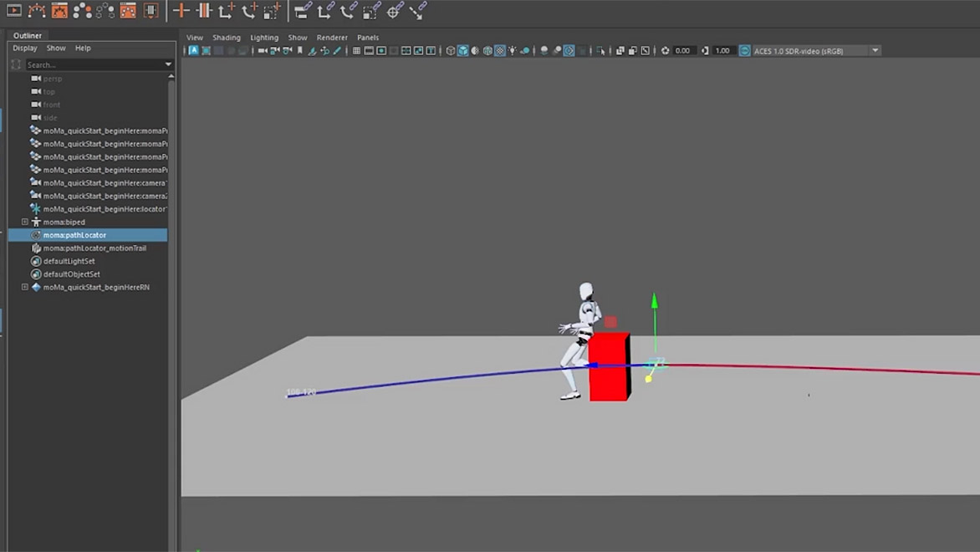The height and width of the screenshot is (552, 980).
Task: Click the motion trail arc shelf icon
Action: [x=37, y=10]
